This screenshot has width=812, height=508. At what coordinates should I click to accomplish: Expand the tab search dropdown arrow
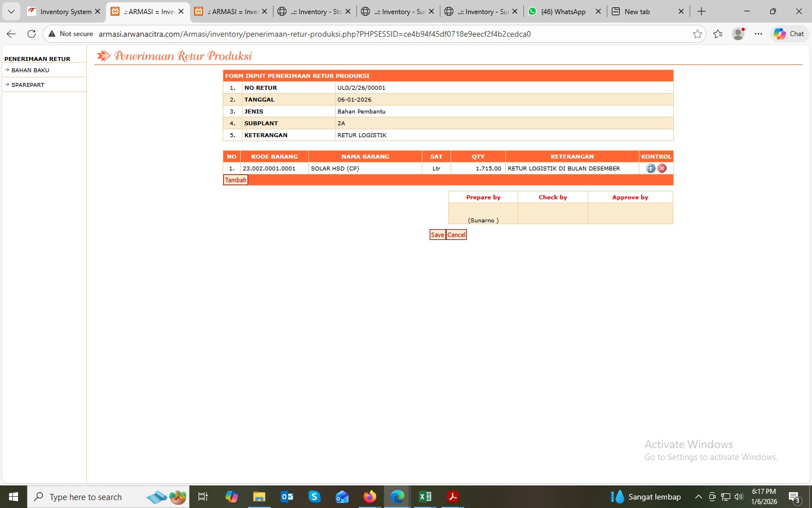[x=11, y=11]
